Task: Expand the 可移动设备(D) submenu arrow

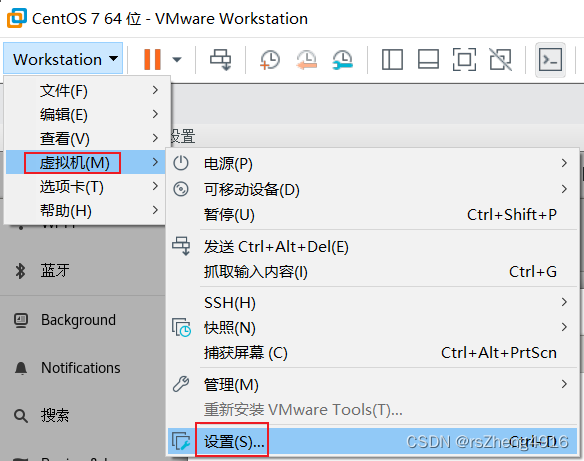Action: 564,189
